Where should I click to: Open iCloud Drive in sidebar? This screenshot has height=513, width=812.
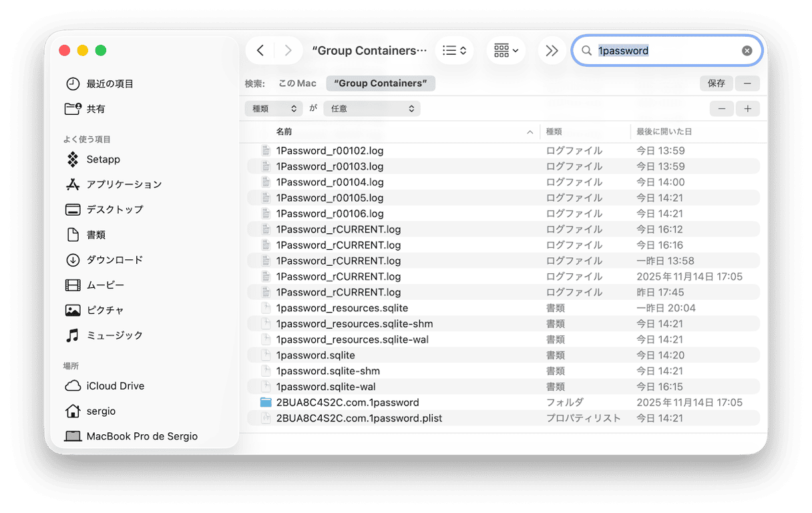pyautogui.click(x=115, y=386)
